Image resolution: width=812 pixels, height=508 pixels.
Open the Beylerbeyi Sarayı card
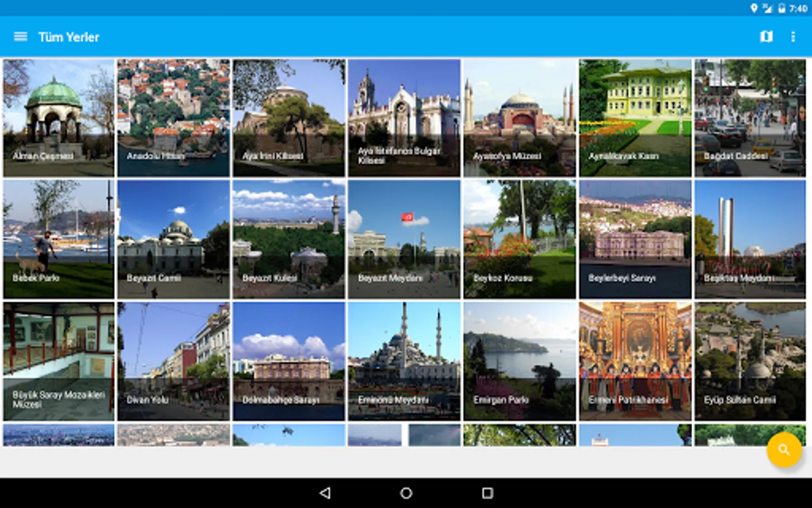coord(635,239)
